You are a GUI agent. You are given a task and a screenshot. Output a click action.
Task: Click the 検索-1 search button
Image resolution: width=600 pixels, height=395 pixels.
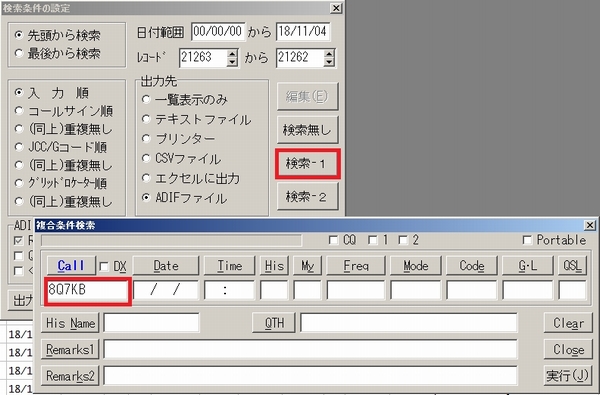pos(307,164)
